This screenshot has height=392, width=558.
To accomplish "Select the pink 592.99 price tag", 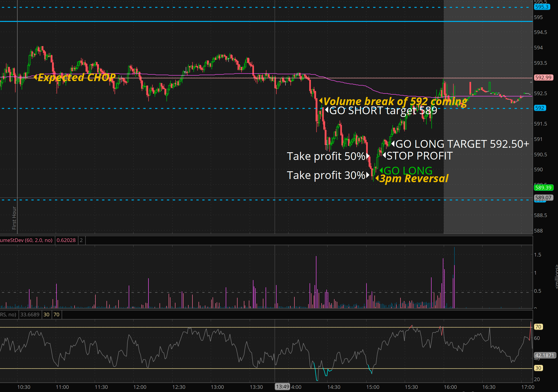I will click(x=543, y=77).
